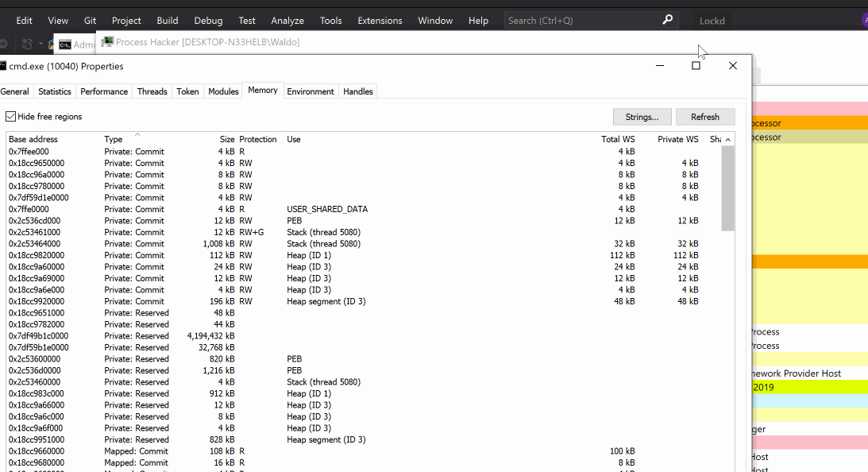Switch to the Performance tab
The image size is (868, 472).
pos(104,91)
